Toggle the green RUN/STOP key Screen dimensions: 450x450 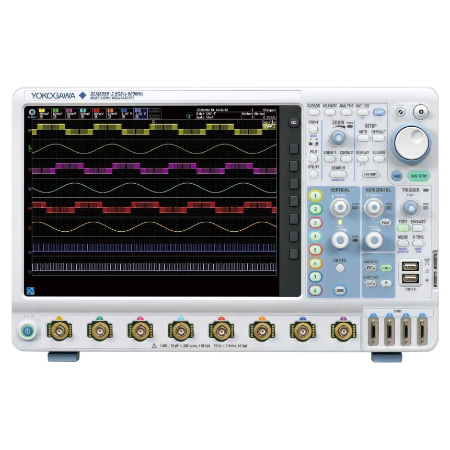(x=419, y=176)
